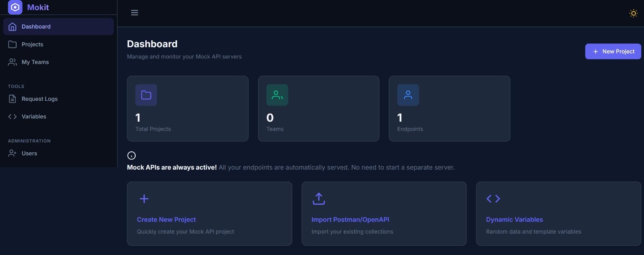
Task: Click the Dashboard home icon in sidebar
Action: tap(12, 27)
